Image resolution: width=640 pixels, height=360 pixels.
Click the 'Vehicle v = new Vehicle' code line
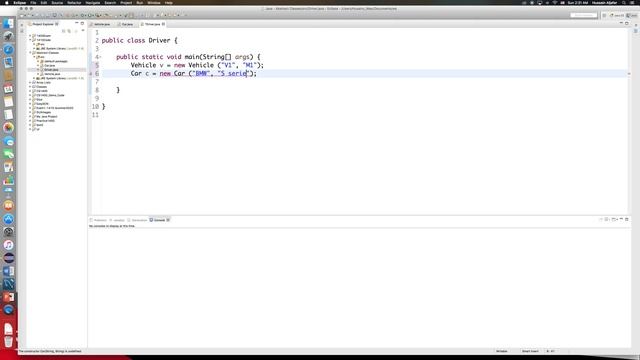[197, 65]
